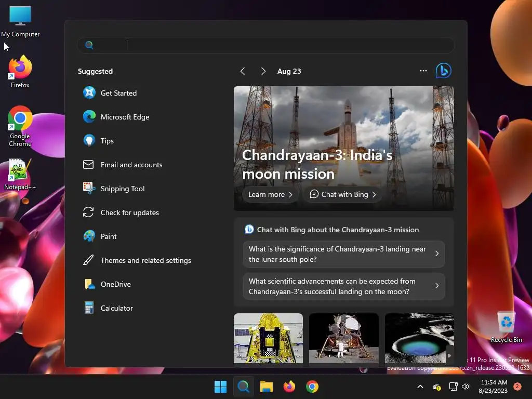The image size is (532, 399).
Task: Open the Tips app
Action: point(98,140)
